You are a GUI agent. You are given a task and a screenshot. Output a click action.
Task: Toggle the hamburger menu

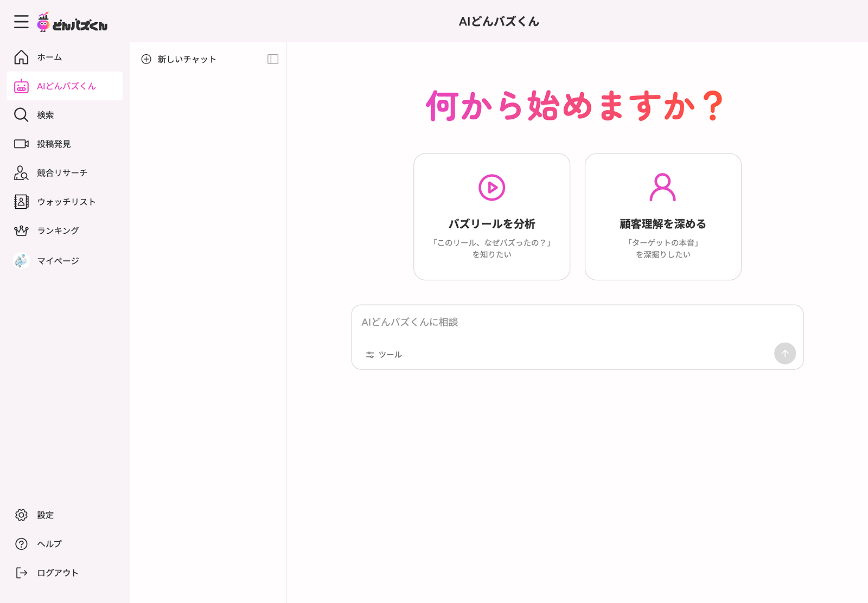[21, 22]
